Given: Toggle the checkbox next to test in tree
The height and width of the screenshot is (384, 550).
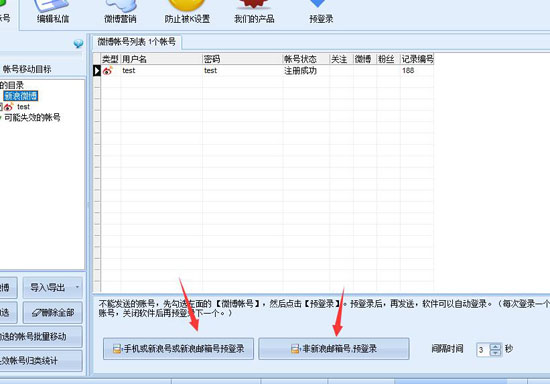Looking at the screenshot, I should (x=1, y=107).
